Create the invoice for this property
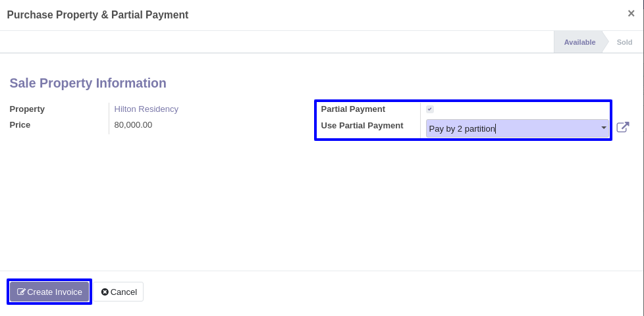644x316 pixels. tap(49, 292)
